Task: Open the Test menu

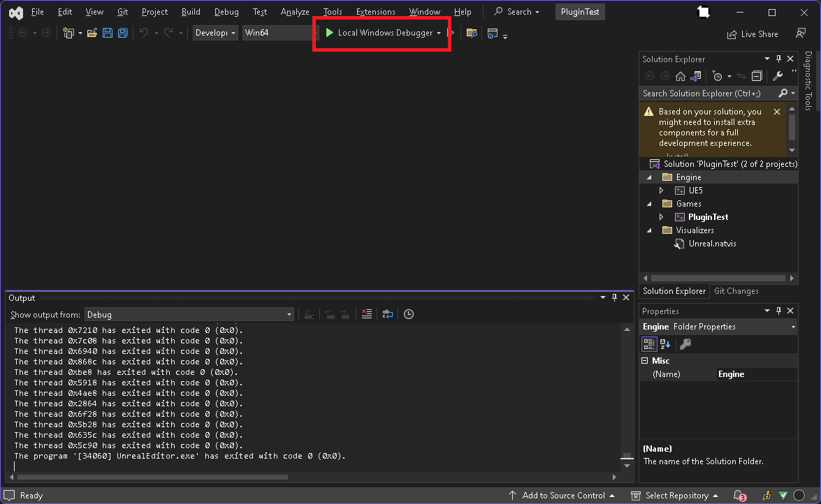Action: (260, 11)
